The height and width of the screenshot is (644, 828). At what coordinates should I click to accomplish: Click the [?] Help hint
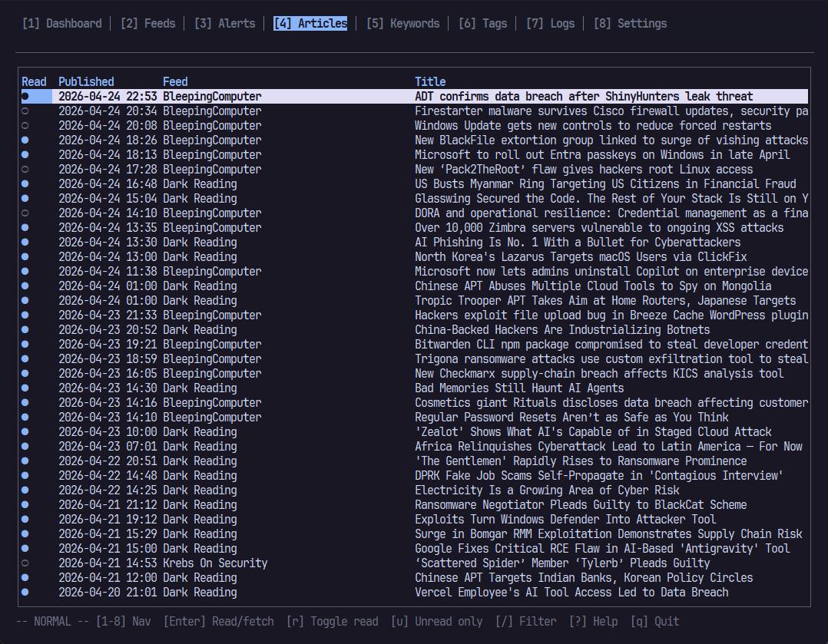(594, 621)
